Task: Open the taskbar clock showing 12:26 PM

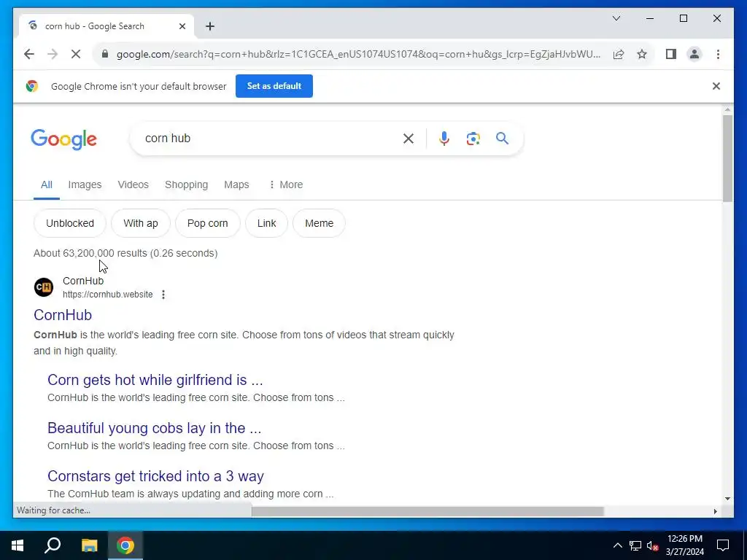Action: (684, 545)
